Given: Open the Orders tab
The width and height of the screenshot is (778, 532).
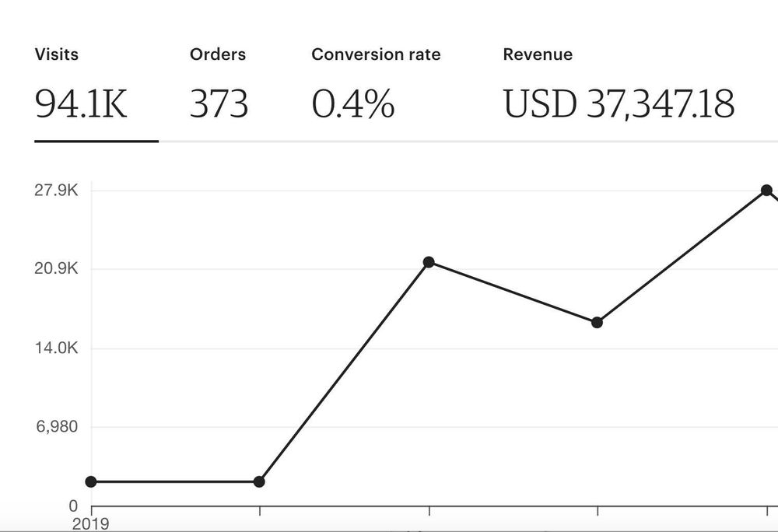Looking at the screenshot, I should tap(217, 54).
